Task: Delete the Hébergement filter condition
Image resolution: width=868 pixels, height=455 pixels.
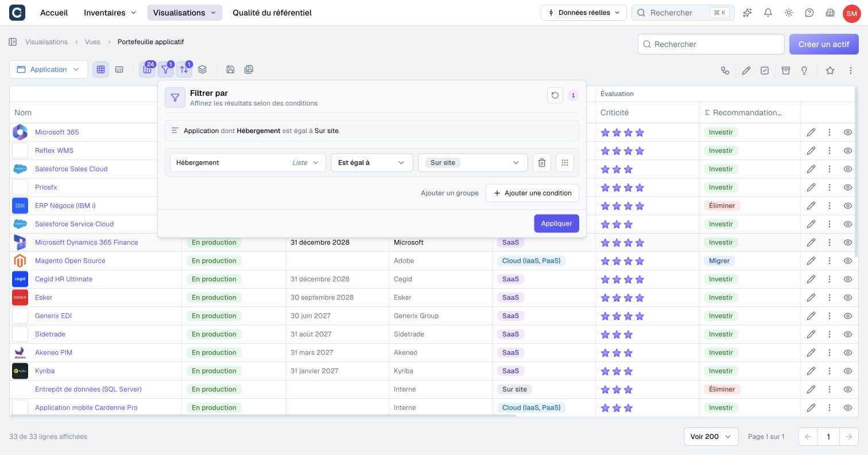Action: tap(541, 162)
